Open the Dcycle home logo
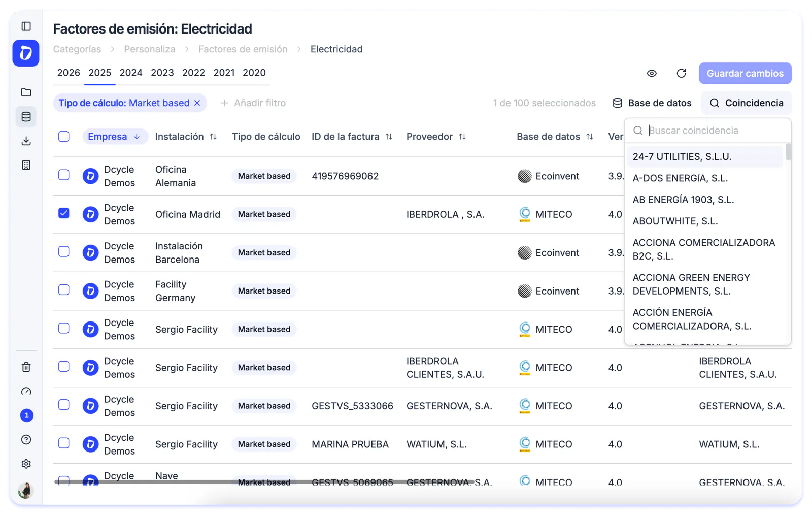Viewport: 812px width, 515px height. [x=26, y=53]
